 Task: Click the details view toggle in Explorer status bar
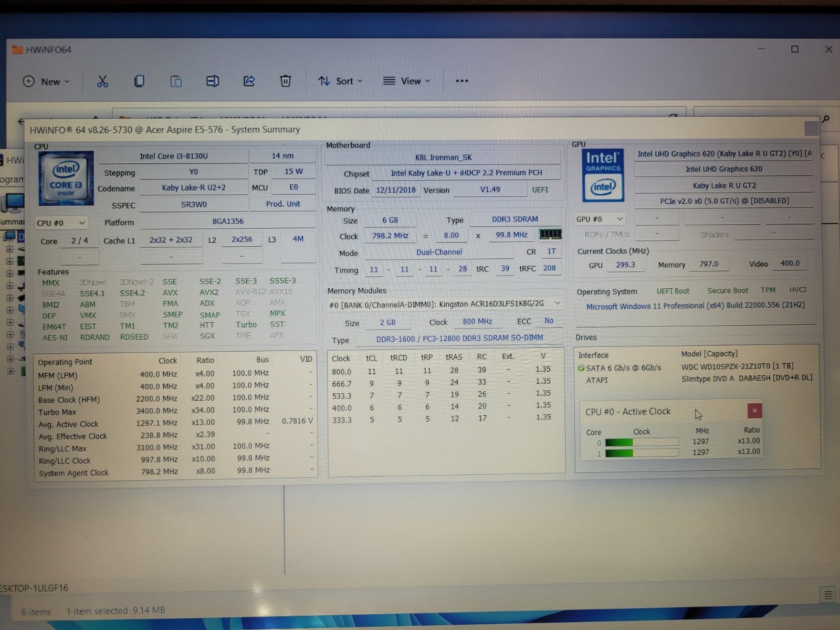(x=828, y=595)
